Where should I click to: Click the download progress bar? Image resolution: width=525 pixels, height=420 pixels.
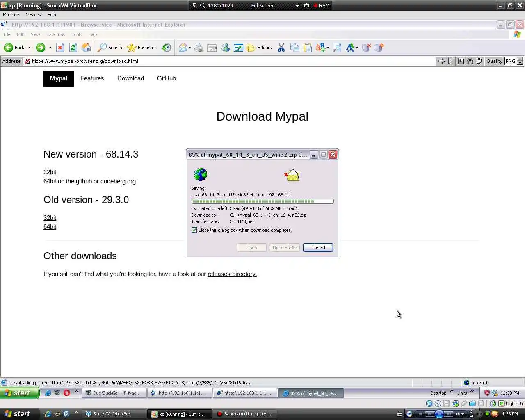point(262,201)
